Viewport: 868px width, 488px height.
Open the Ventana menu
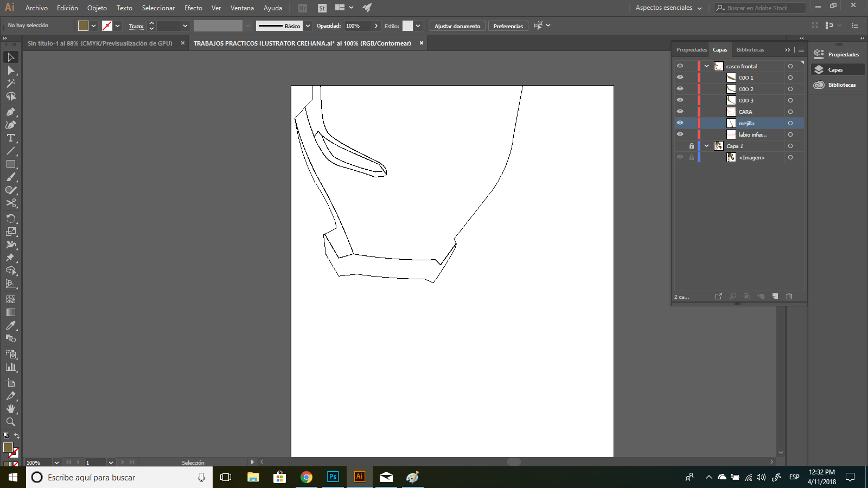click(x=242, y=8)
